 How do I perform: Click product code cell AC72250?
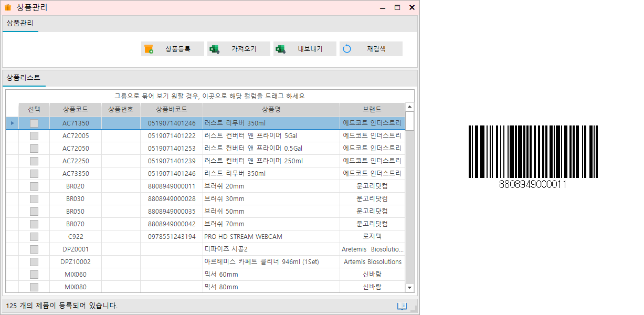[76, 161]
